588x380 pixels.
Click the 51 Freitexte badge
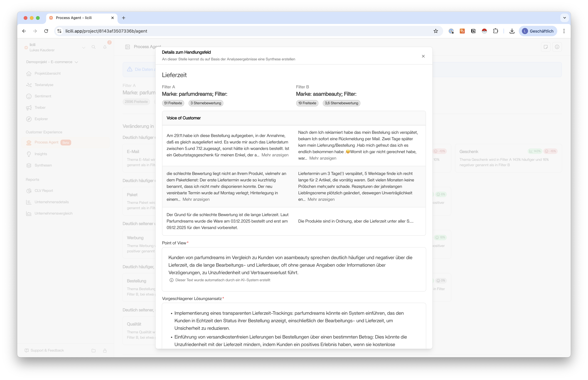click(x=173, y=103)
